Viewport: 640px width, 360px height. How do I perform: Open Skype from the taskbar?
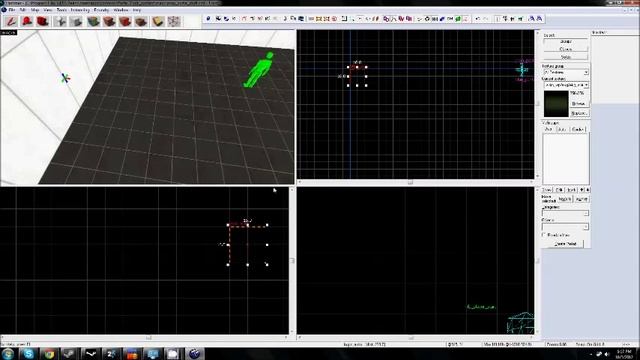29,354
